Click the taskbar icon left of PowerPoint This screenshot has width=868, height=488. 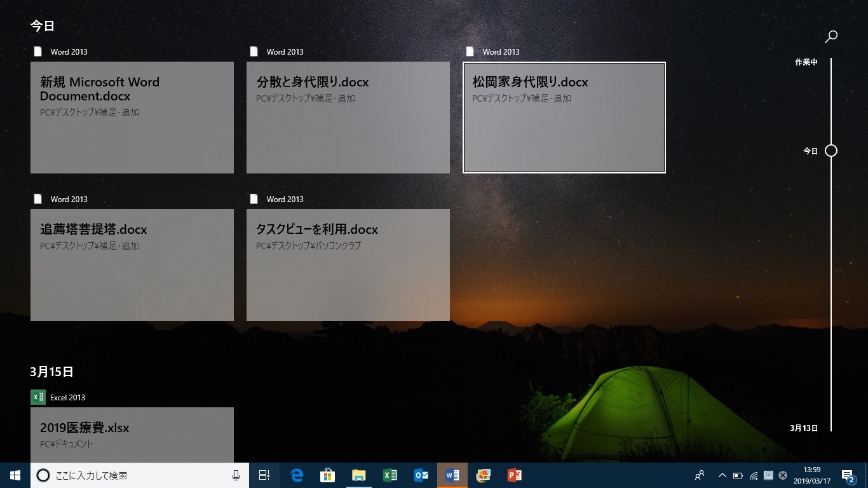pos(484,475)
